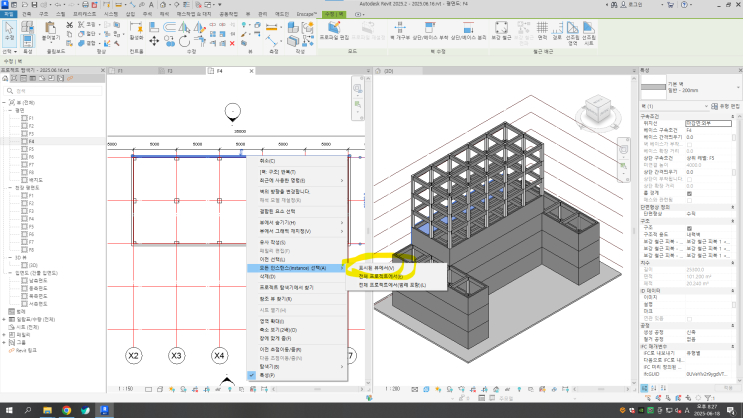Click the Cut scissors icon in ribbon
This screenshot has height=418, width=743.
(x=70, y=25)
